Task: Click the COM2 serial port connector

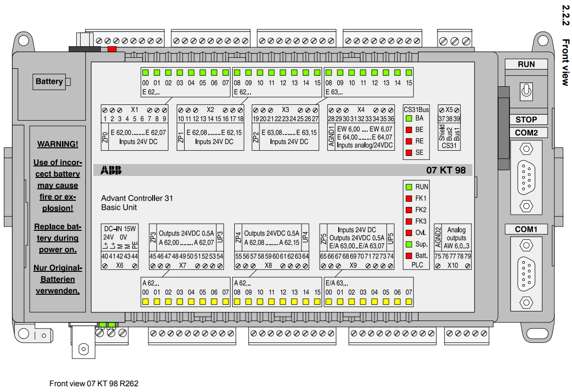Action: (x=526, y=176)
